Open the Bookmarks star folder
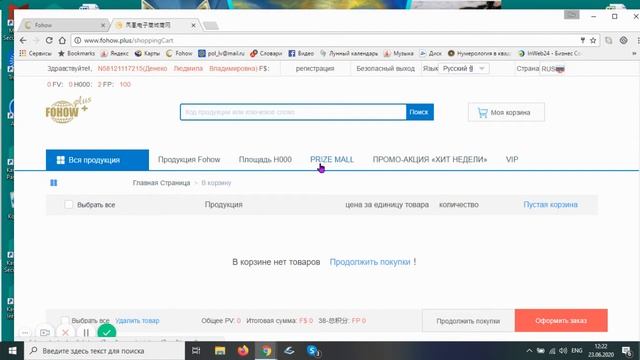Image resolution: width=640 pixels, height=360 pixels. pyautogui.click(x=76, y=53)
